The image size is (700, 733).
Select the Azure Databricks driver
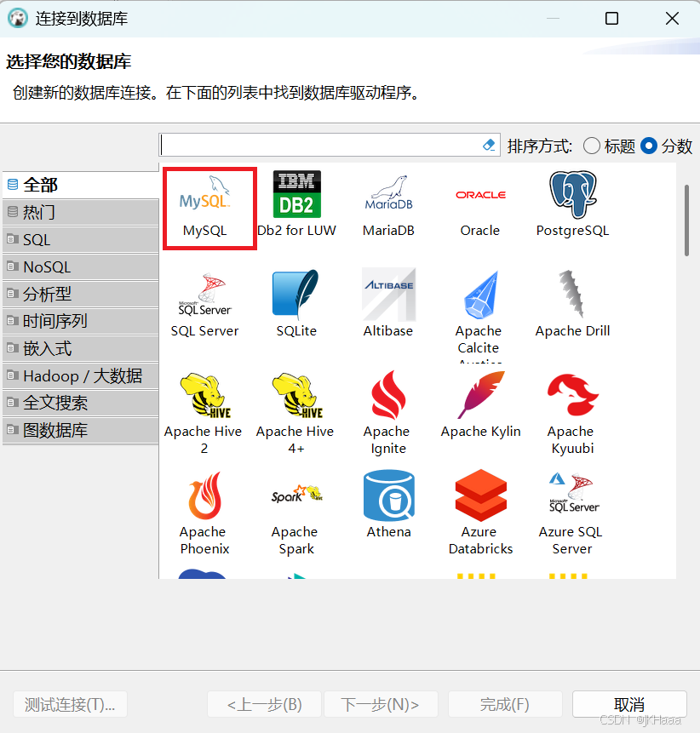tap(480, 513)
